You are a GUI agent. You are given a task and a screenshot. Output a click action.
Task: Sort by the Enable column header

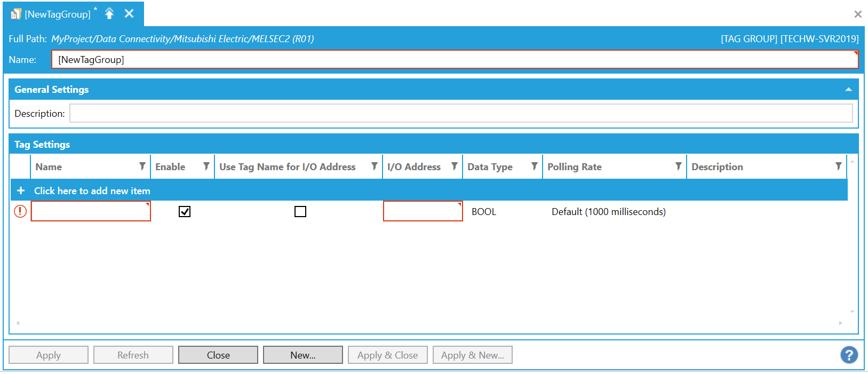click(170, 167)
